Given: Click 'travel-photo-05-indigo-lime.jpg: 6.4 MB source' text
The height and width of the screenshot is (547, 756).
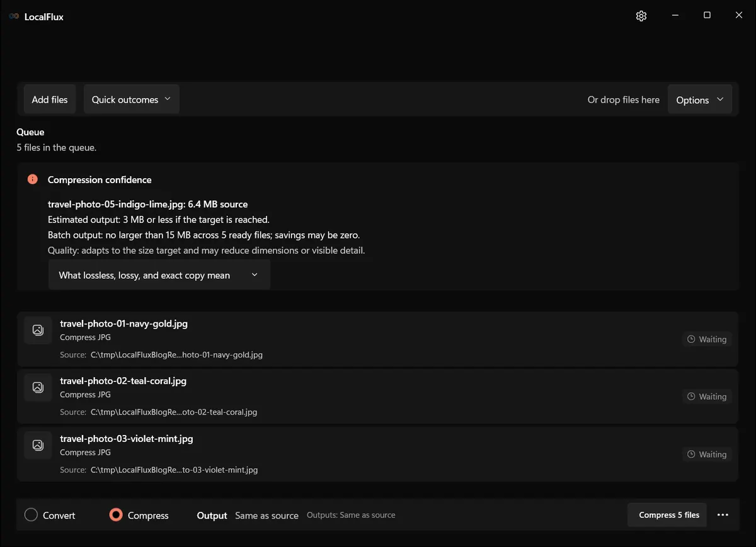Looking at the screenshot, I should (x=147, y=205).
